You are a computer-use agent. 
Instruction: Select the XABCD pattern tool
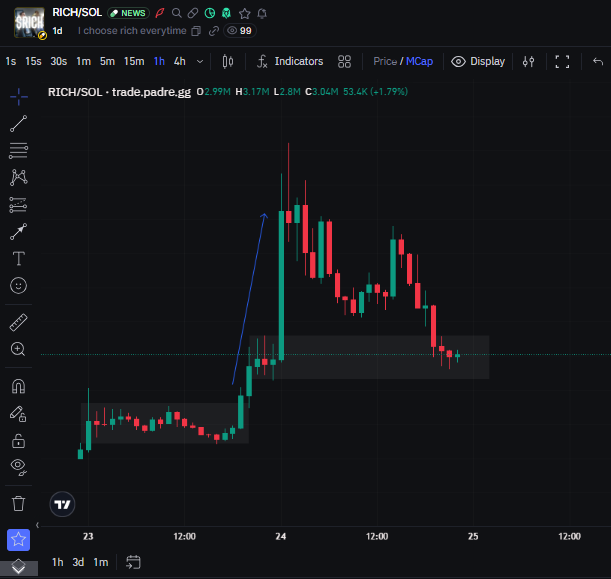click(18, 177)
